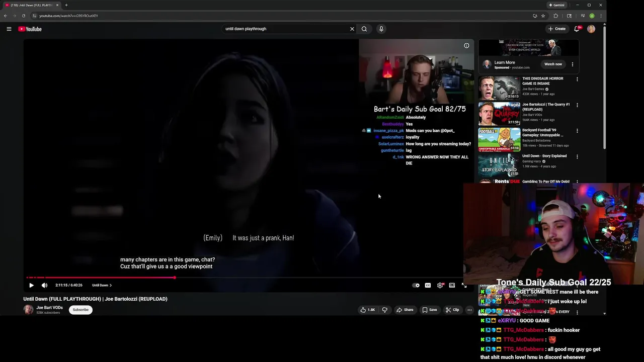Save the video to a playlist
Viewport: 644px width, 362px height.
pyautogui.click(x=430, y=310)
